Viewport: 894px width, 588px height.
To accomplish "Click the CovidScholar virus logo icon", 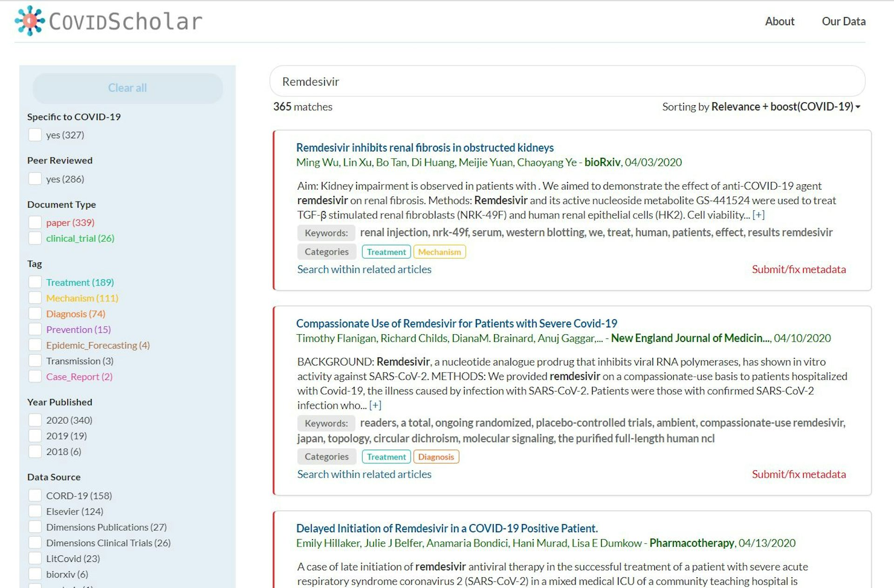I will tap(30, 21).
